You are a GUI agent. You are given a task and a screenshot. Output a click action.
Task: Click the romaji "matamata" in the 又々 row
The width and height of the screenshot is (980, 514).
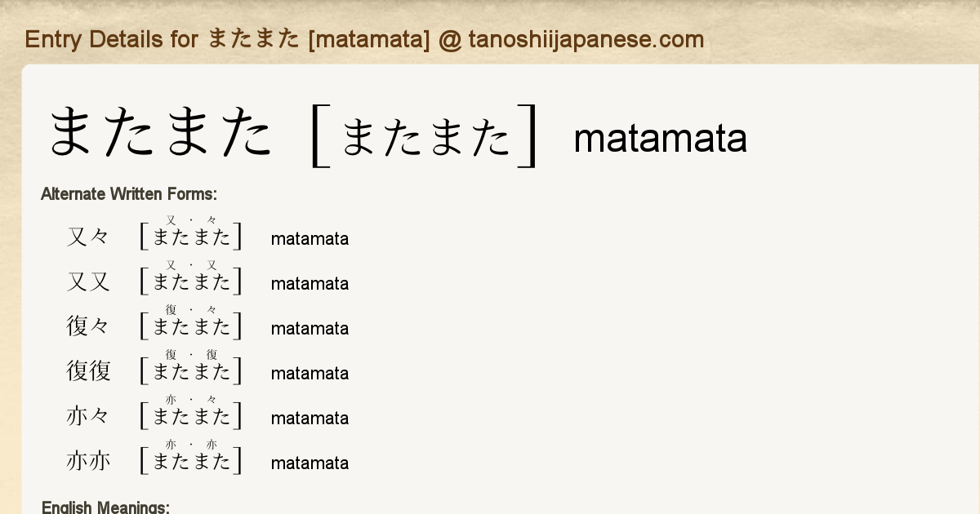[x=310, y=239]
